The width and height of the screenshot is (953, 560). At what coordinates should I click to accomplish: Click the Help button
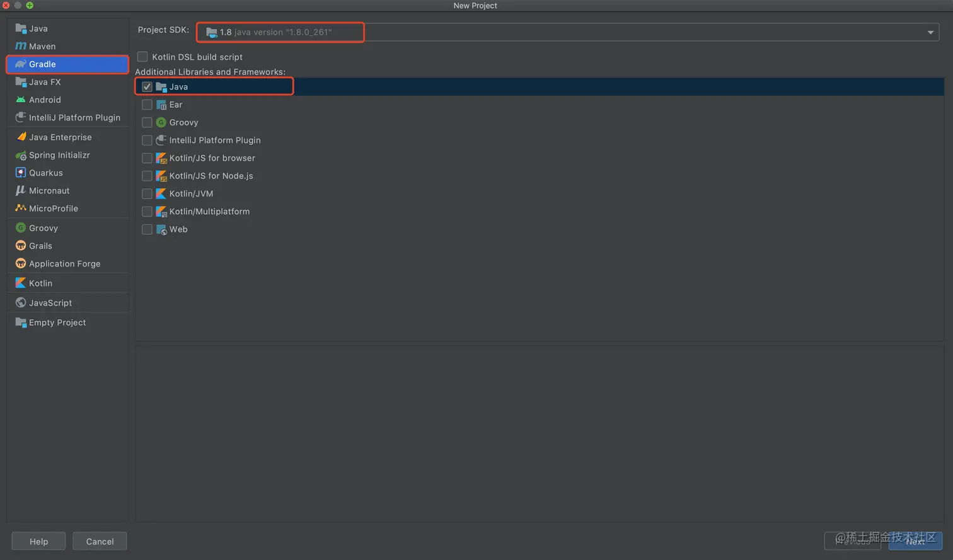coord(38,541)
